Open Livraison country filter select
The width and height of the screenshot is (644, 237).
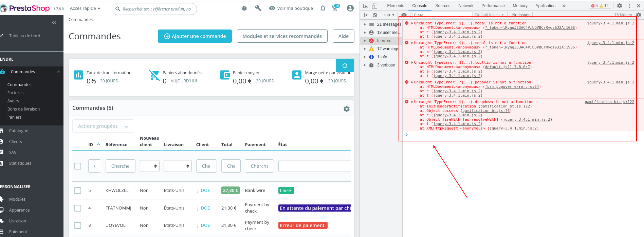pyautogui.click(x=178, y=166)
